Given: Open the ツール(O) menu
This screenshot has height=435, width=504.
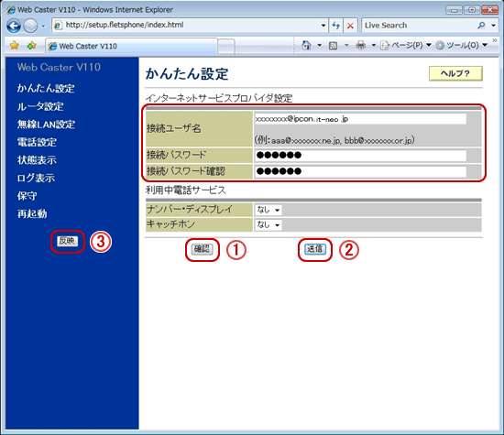Looking at the screenshot, I should [462, 45].
